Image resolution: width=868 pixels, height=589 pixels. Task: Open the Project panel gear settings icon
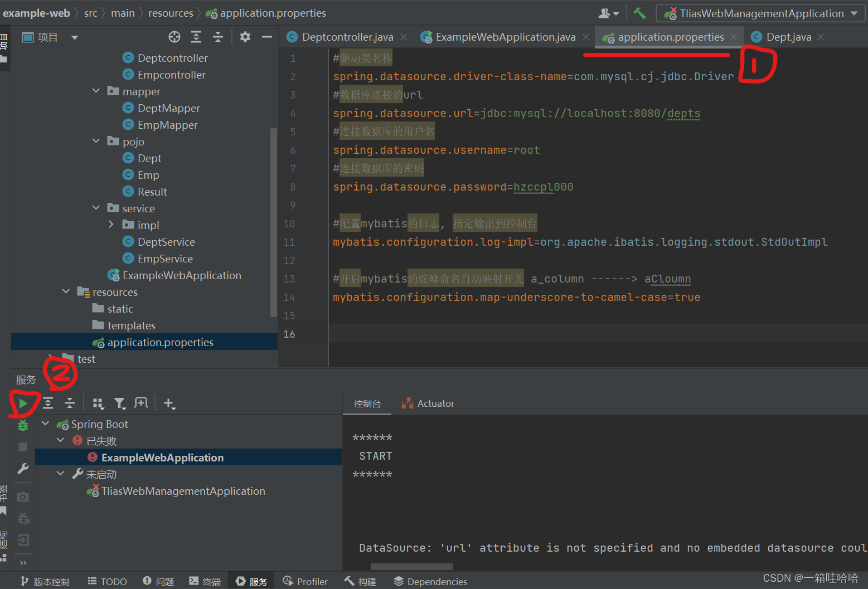244,37
